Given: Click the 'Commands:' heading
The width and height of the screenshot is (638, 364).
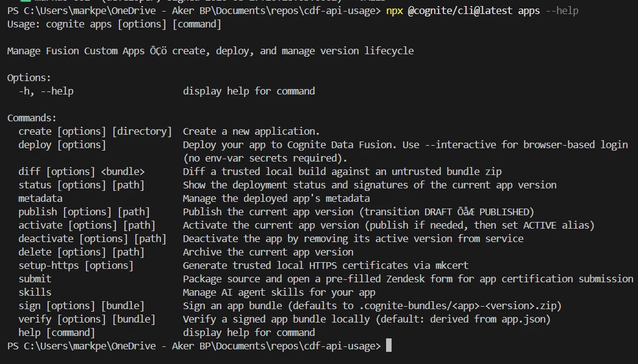Looking at the screenshot, I should coord(32,118).
